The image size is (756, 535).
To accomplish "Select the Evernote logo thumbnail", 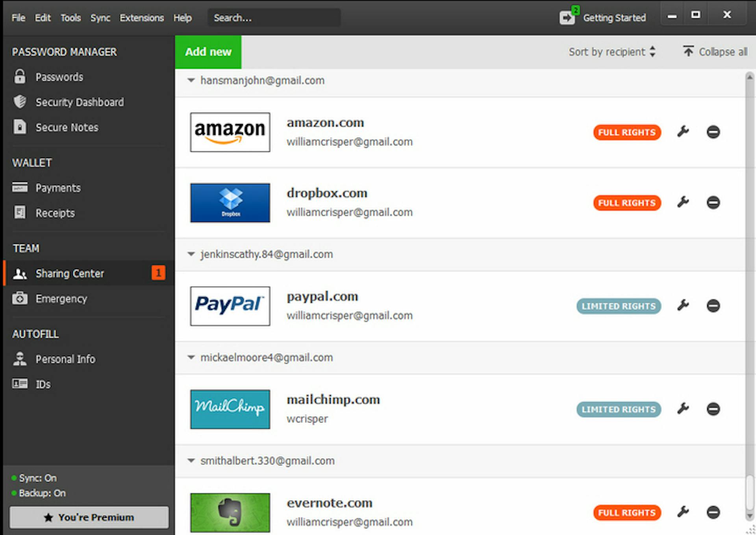I will click(230, 512).
